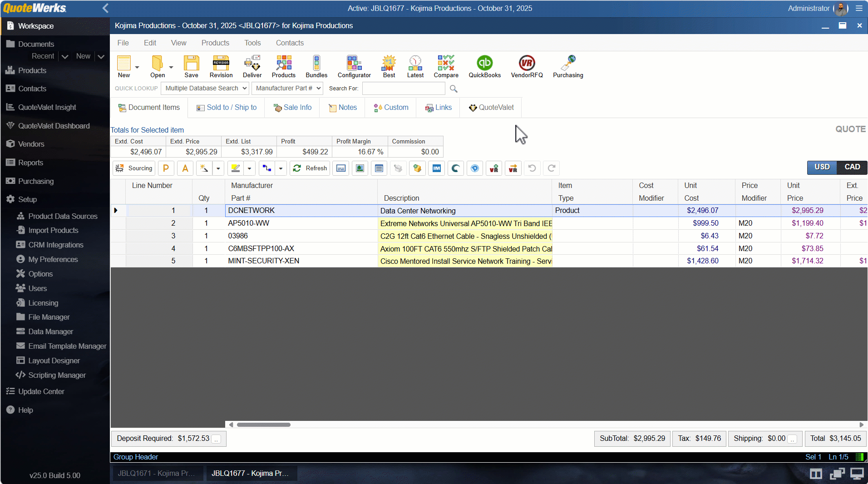Click the Sourcing button
The image size is (868, 484).
[134, 168]
